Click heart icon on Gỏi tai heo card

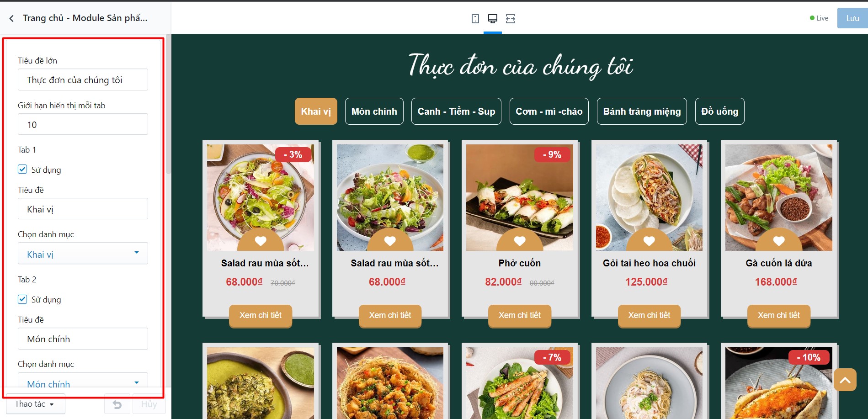[649, 241]
